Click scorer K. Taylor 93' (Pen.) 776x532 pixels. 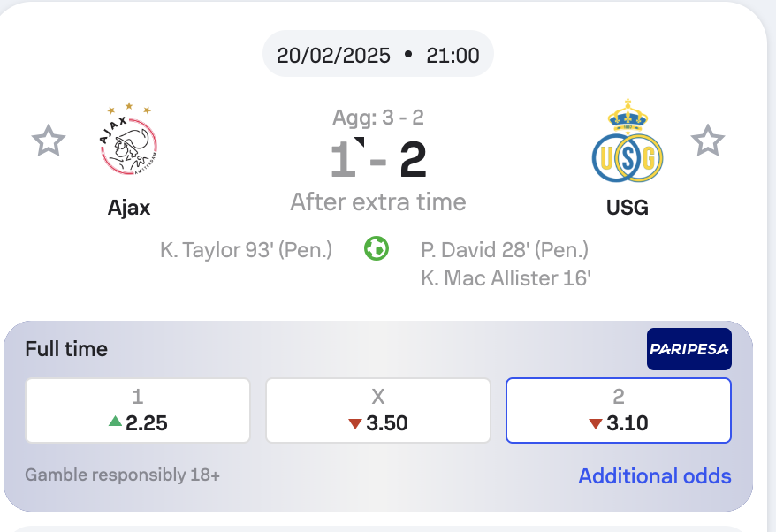point(246,250)
